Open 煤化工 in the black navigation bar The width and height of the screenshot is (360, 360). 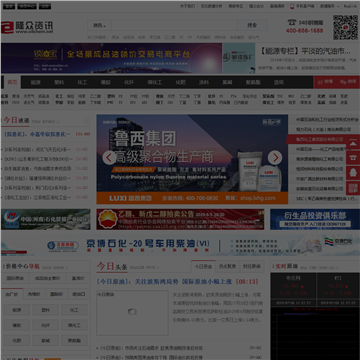155,82
